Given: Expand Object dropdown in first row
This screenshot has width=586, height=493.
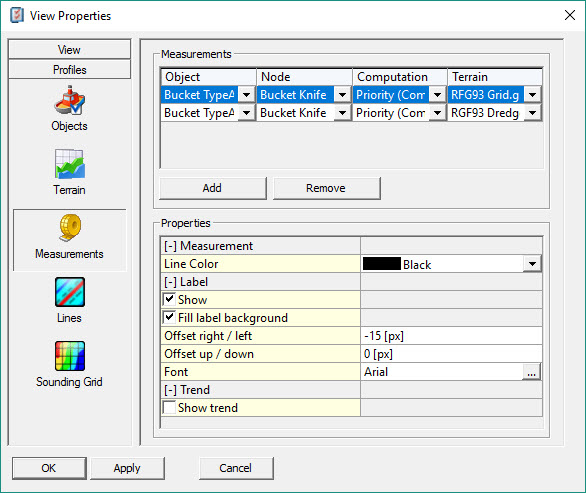Looking at the screenshot, I should coord(246,95).
